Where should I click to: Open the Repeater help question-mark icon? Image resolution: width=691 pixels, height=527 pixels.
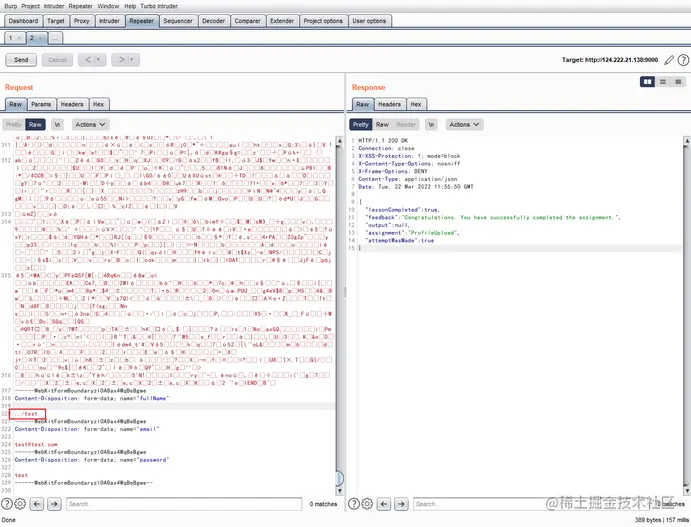(x=683, y=60)
